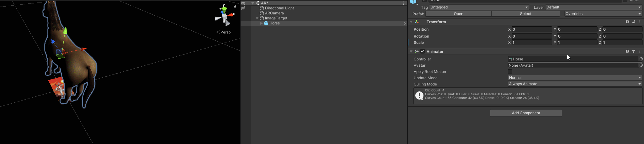Open Transform preset settings icon
644x144 pixels.
point(634,22)
